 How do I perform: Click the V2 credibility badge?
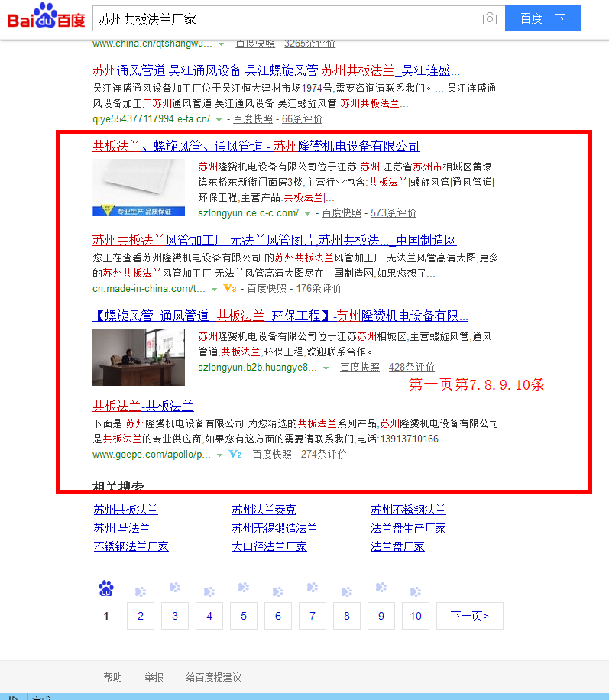(x=235, y=454)
